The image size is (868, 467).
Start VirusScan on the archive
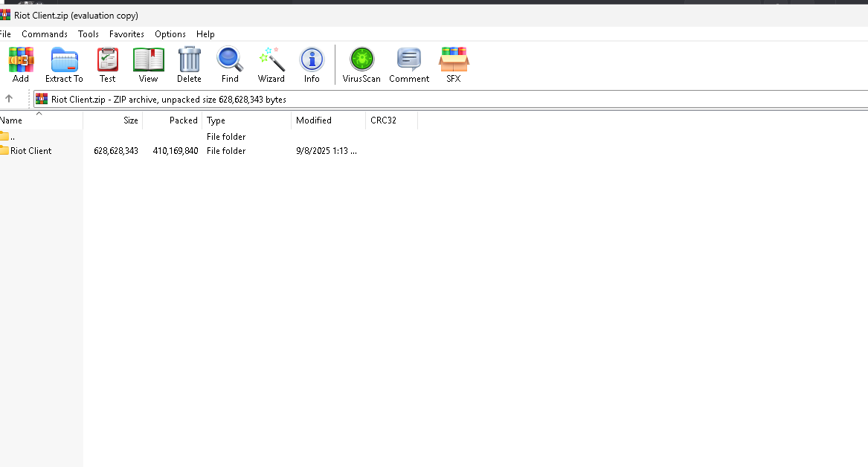click(361, 64)
